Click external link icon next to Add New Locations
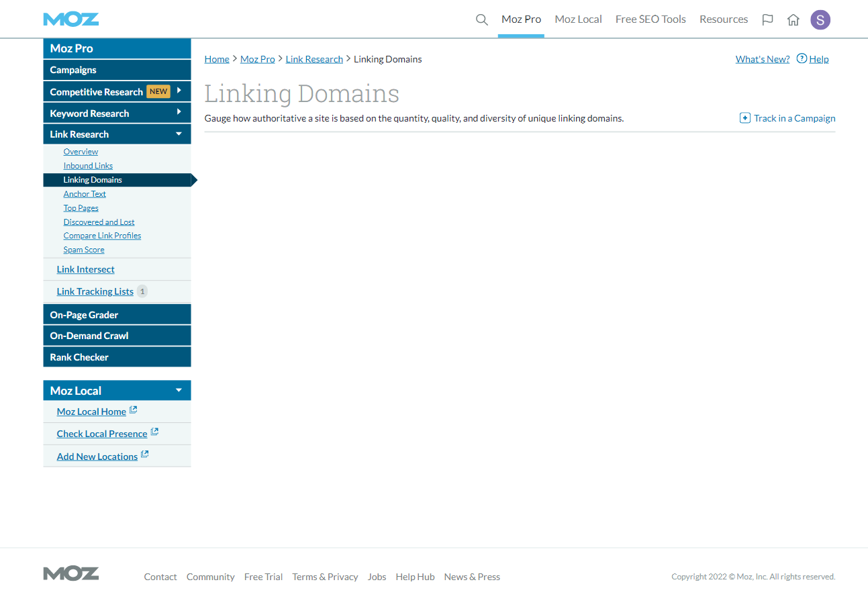 tap(144, 455)
